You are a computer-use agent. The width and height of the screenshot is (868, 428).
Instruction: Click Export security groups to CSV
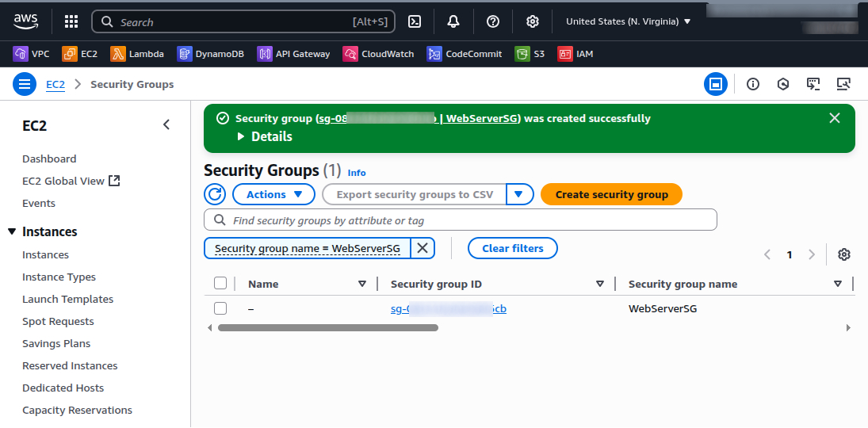coord(414,194)
